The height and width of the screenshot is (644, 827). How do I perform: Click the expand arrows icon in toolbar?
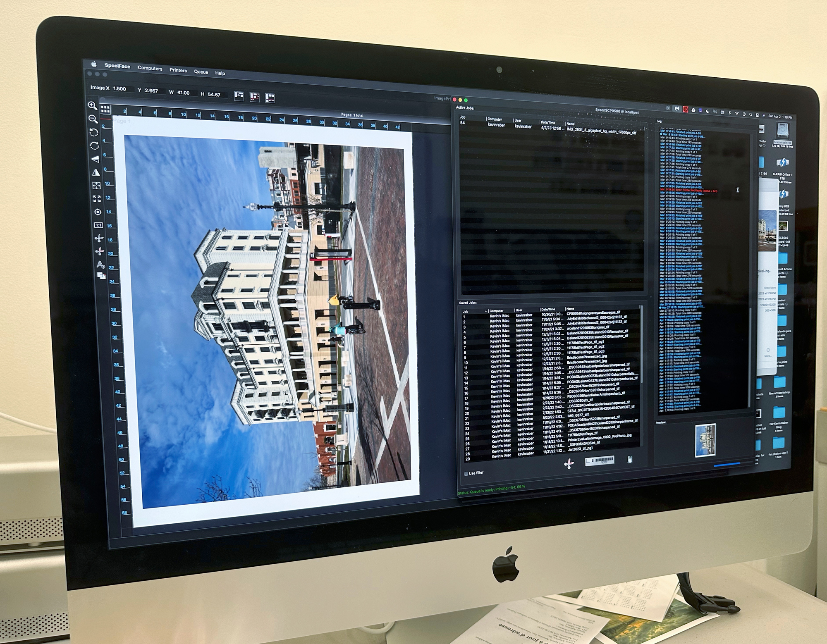[97, 199]
